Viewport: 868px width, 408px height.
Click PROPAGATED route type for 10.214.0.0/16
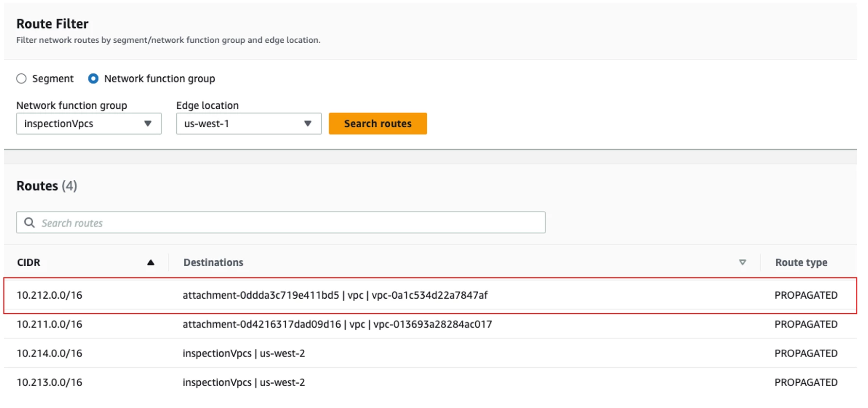pos(806,354)
